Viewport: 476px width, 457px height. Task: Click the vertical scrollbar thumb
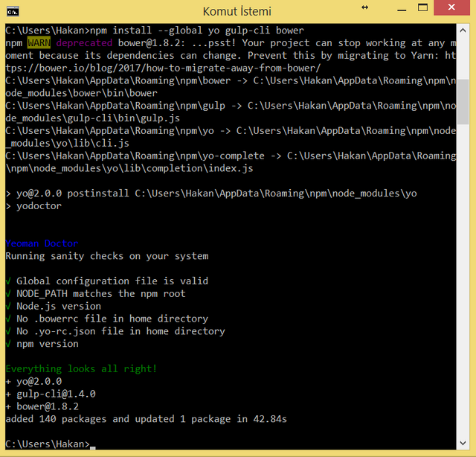(x=463, y=102)
